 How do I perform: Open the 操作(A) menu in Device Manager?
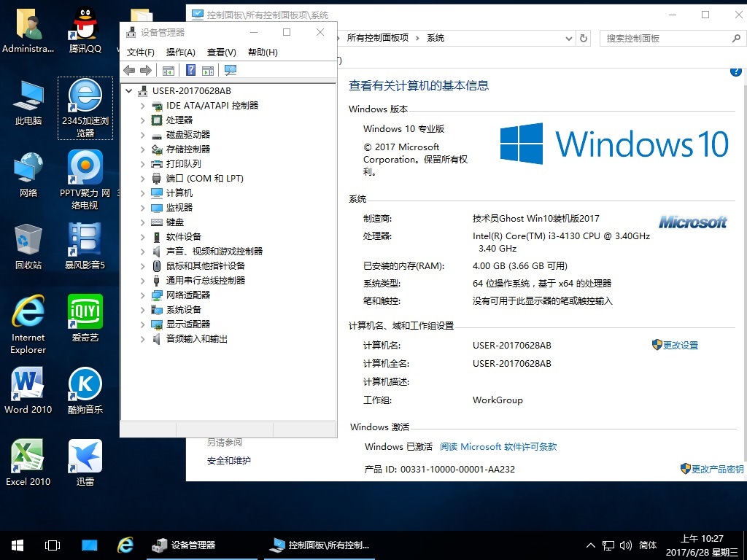click(180, 52)
